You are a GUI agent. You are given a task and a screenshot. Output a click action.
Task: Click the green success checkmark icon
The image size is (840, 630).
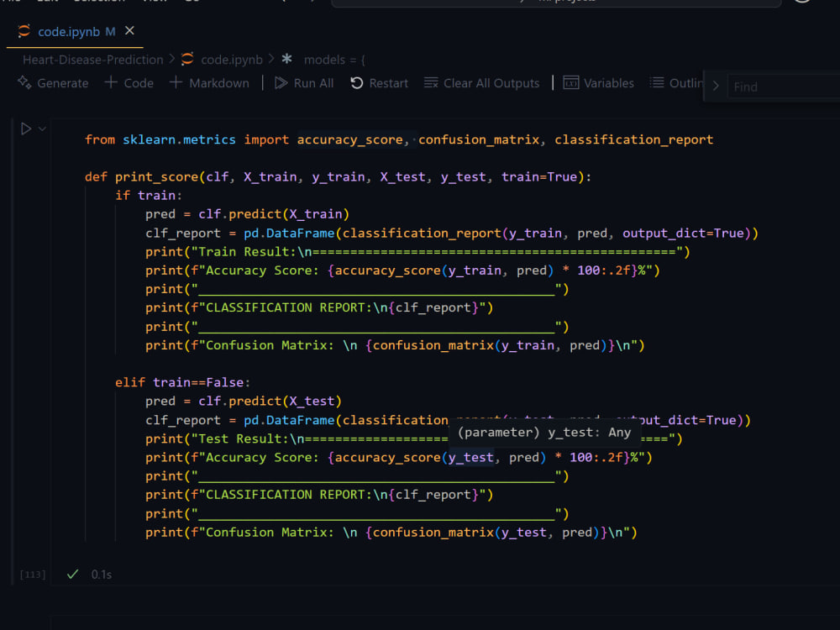pos(72,575)
